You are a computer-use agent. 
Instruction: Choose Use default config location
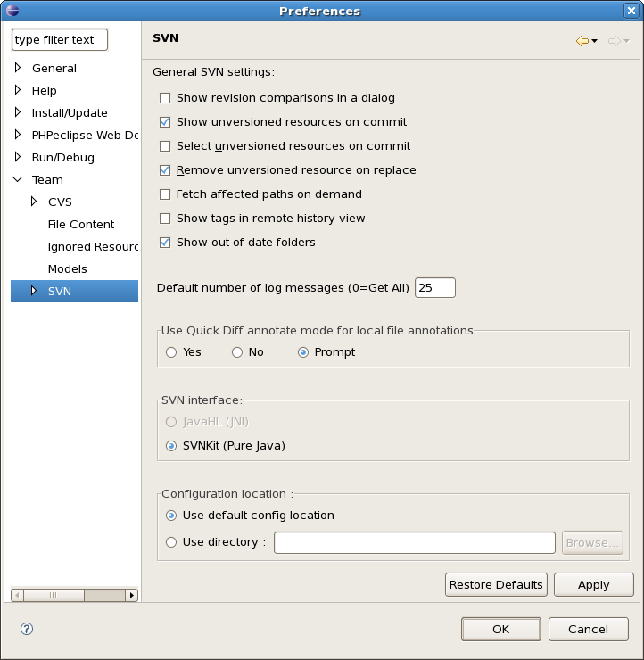point(171,516)
